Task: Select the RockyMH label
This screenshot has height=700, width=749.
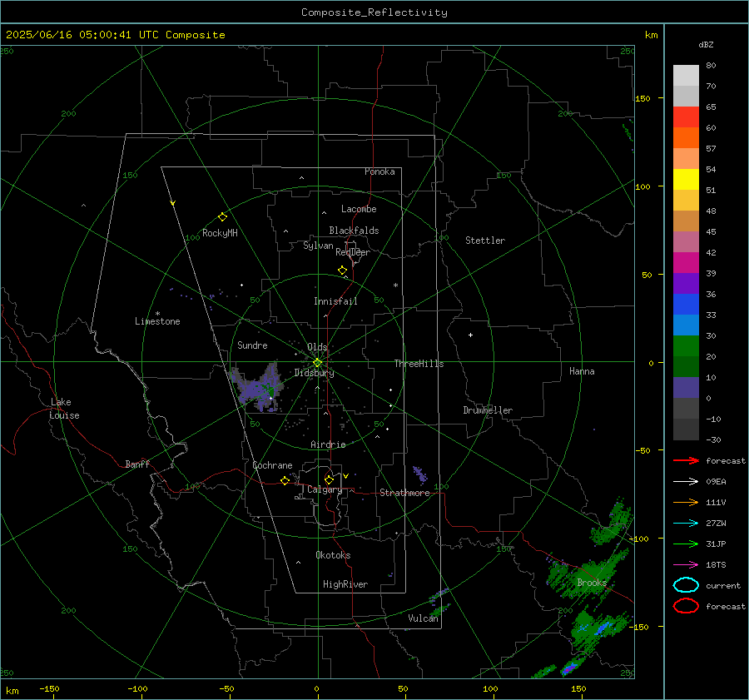Action: click(220, 233)
